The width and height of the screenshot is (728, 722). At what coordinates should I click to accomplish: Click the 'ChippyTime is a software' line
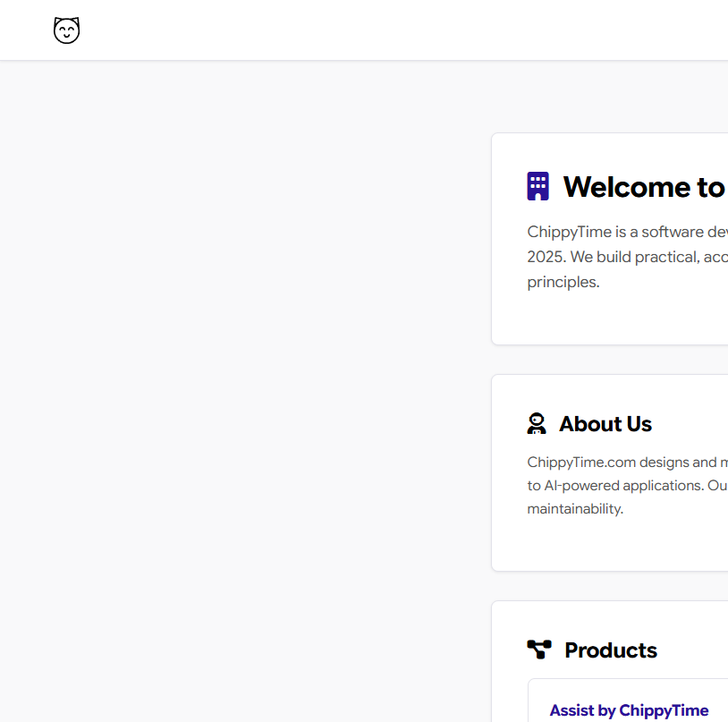click(x=627, y=232)
